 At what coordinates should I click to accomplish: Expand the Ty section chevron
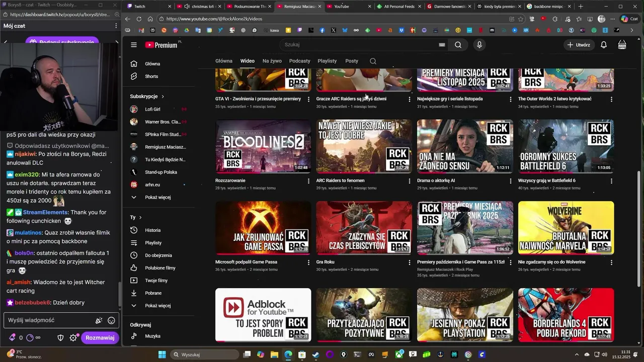tap(140, 218)
